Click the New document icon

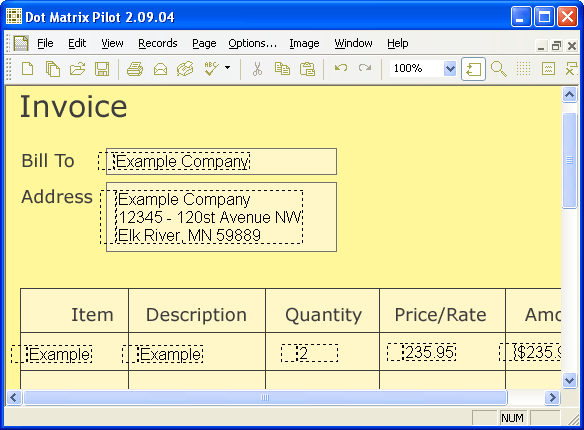point(28,69)
